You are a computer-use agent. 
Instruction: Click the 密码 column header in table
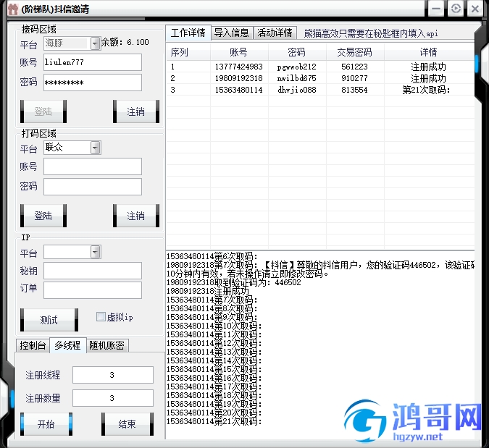[297, 52]
